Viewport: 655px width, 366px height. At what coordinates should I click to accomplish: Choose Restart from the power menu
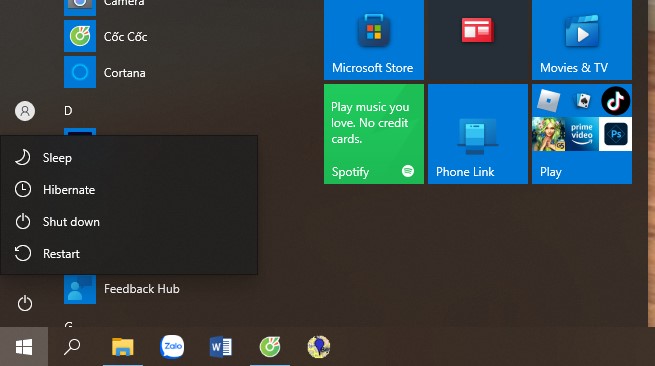tap(129, 254)
